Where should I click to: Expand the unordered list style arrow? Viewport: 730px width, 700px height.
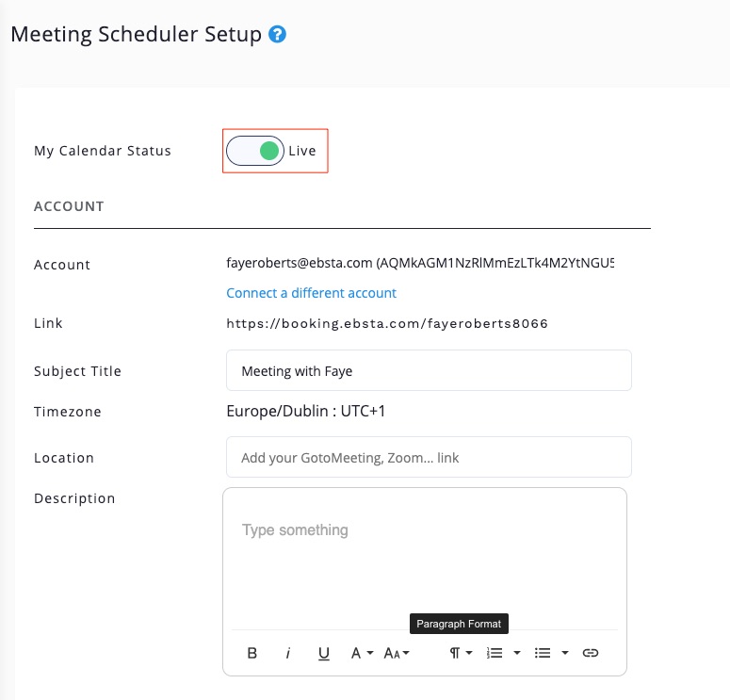tap(565, 653)
